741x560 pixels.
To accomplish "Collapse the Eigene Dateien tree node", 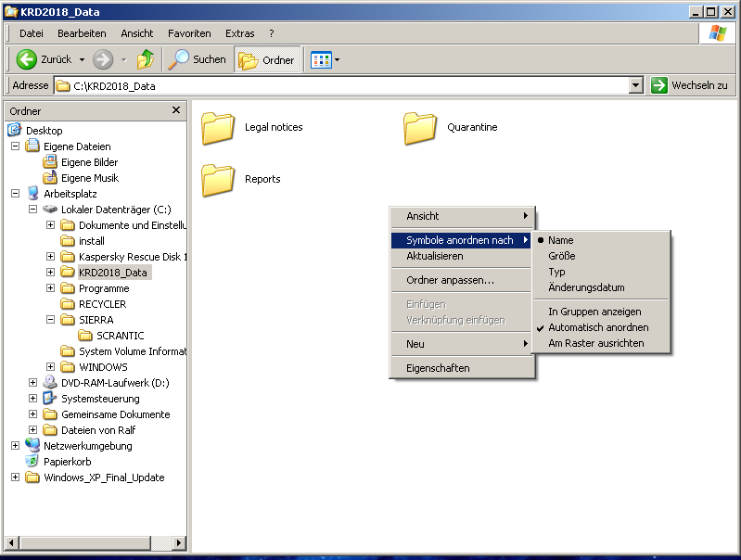I will (15, 146).
